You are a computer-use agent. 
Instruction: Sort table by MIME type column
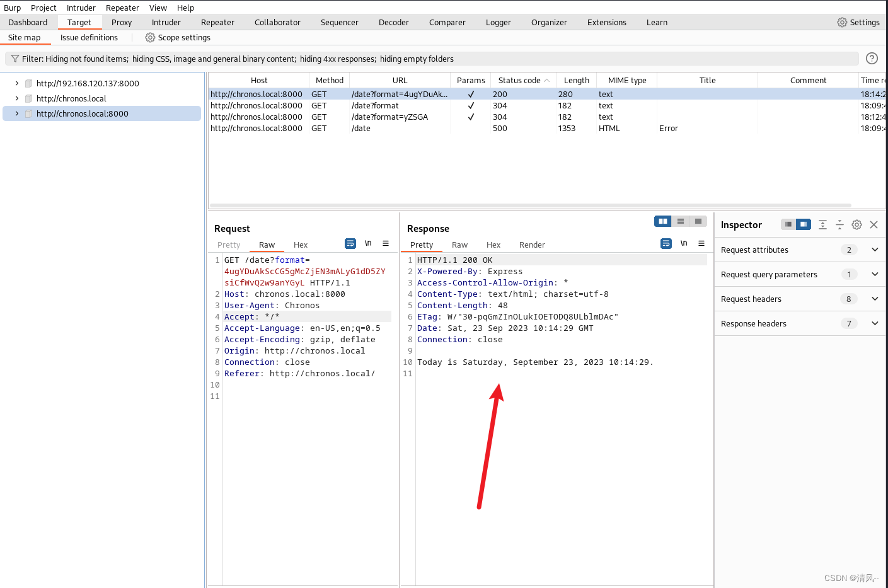tap(627, 80)
